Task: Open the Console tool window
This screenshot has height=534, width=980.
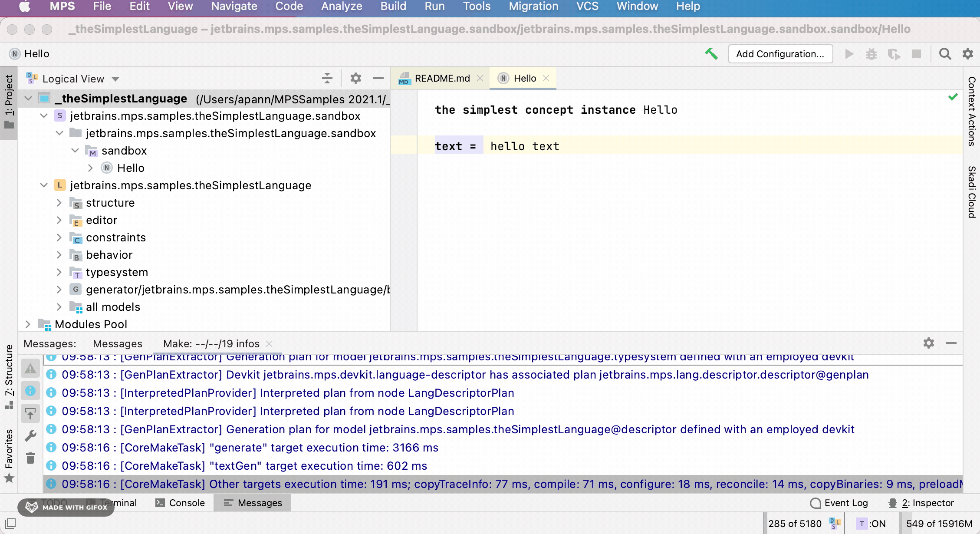Action: point(180,503)
